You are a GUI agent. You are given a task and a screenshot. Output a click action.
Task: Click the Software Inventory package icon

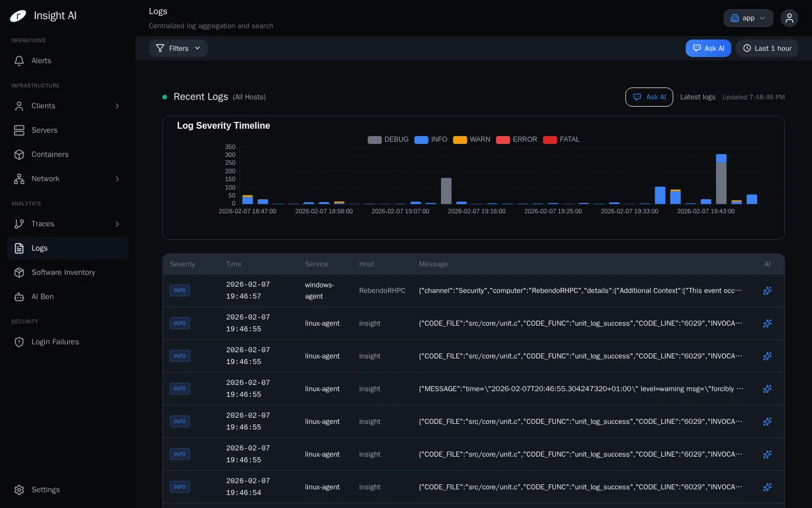(19, 273)
